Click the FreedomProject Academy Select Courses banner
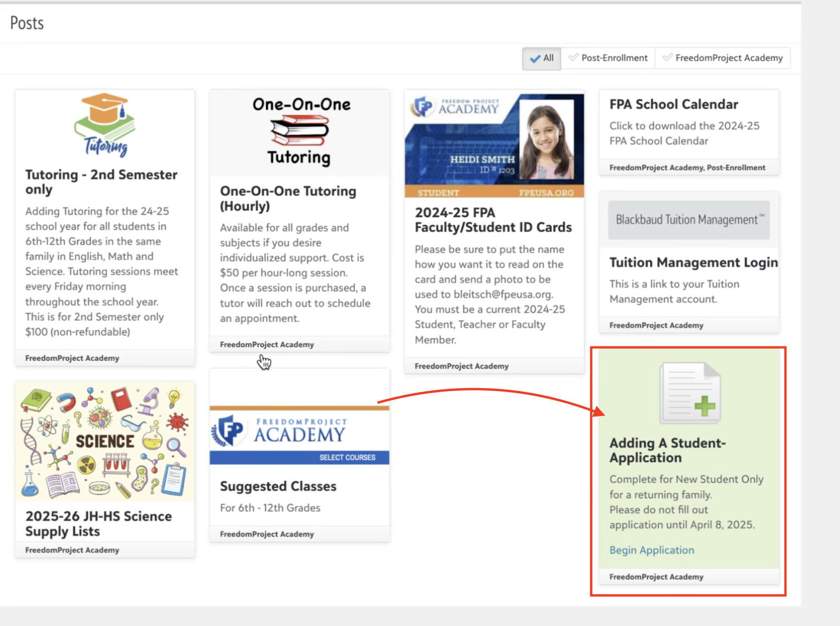Image resolution: width=840 pixels, height=626 pixels. point(300,435)
